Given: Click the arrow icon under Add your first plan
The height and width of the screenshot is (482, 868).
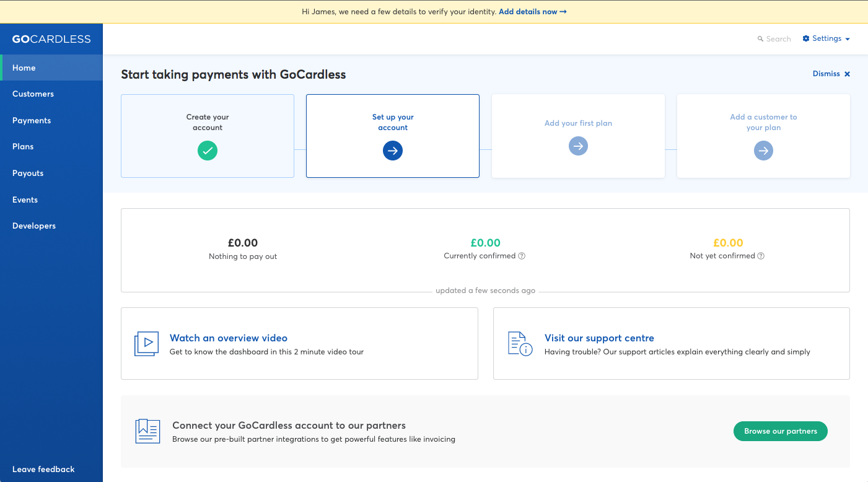Looking at the screenshot, I should 578,146.
